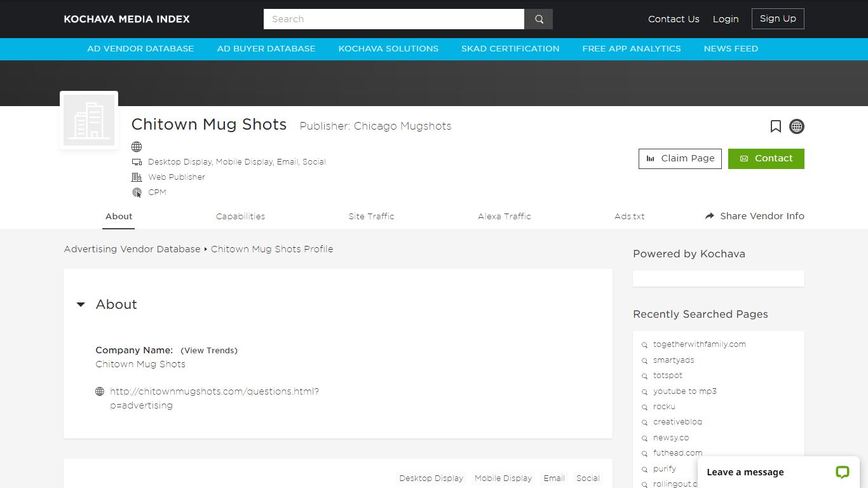
Task: Click the Sign Up button
Action: [x=778, y=18]
